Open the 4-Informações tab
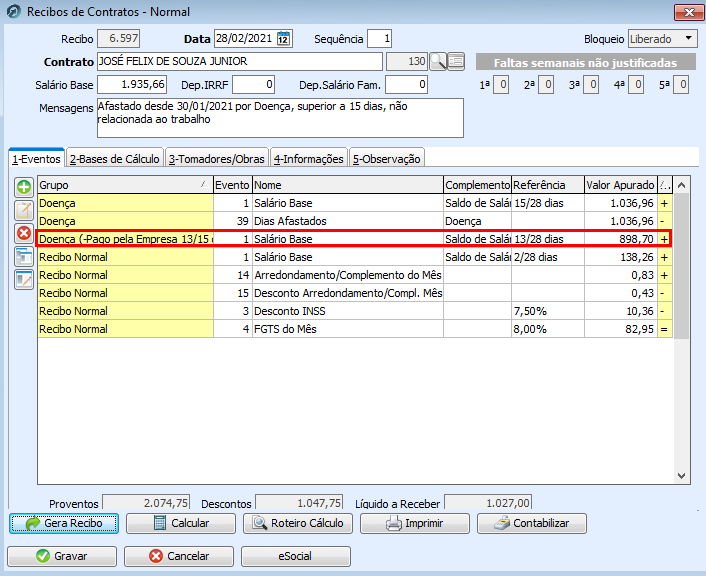 (x=308, y=159)
